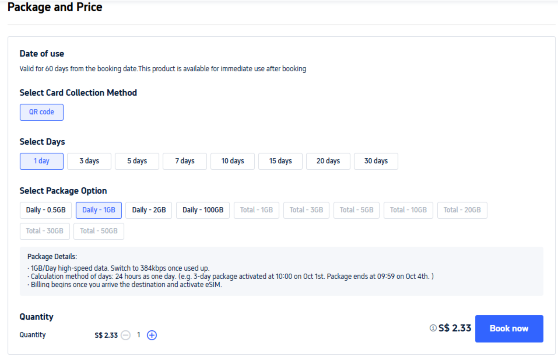Choose the 1 day option
This screenshot has width=558, height=360.
click(x=42, y=161)
